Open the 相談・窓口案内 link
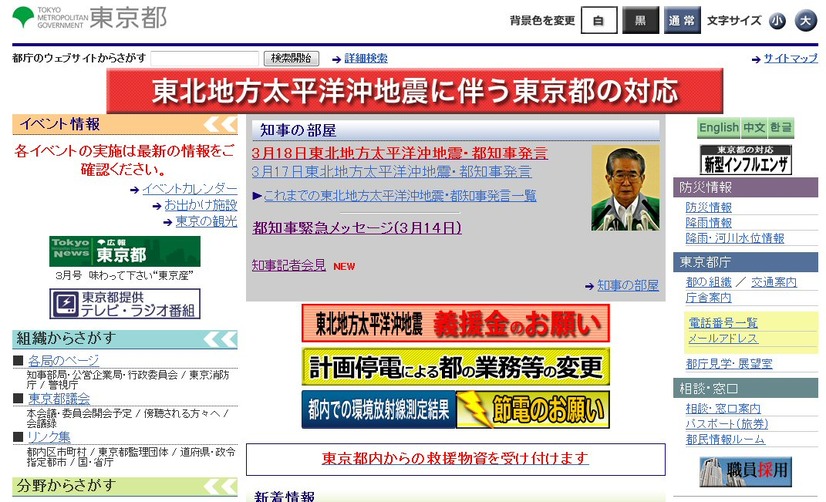Viewport: 826px width, 502px height. (723, 409)
